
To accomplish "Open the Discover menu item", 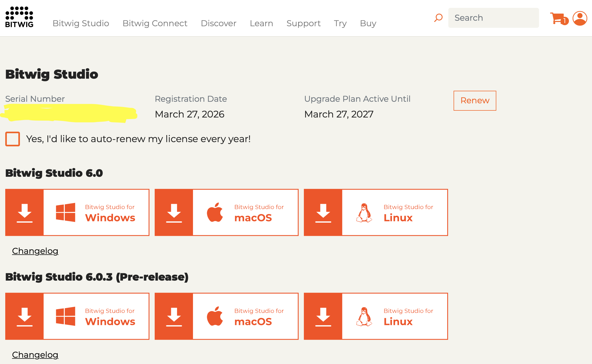I will click(218, 23).
